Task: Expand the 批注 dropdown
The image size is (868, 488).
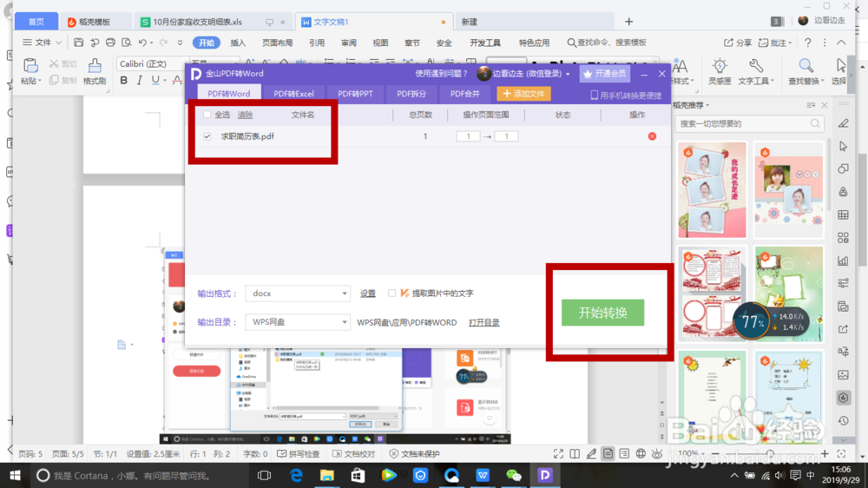Action: pos(791,43)
